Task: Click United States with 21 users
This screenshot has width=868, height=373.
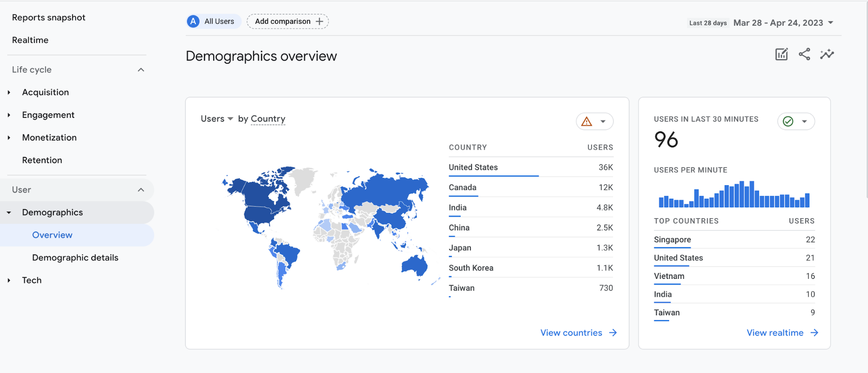Action: (x=734, y=258)
